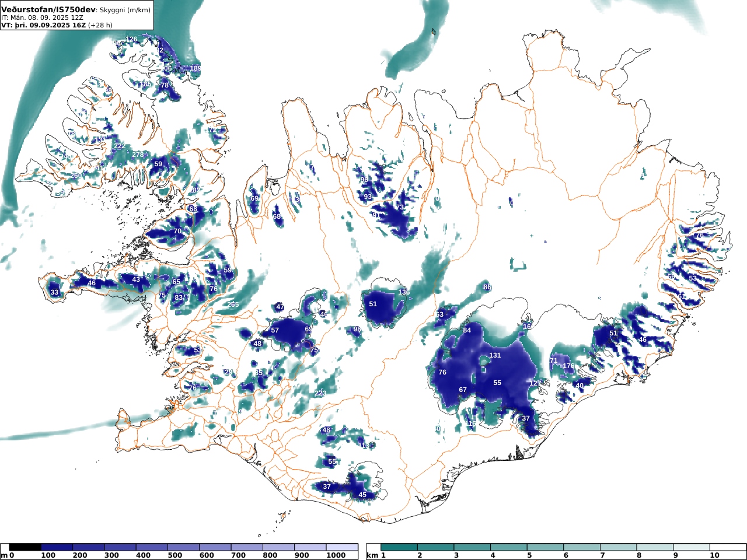747x560 pixels.
Task: Click the visibility value '189' on the map
Action: pos(196,68)
